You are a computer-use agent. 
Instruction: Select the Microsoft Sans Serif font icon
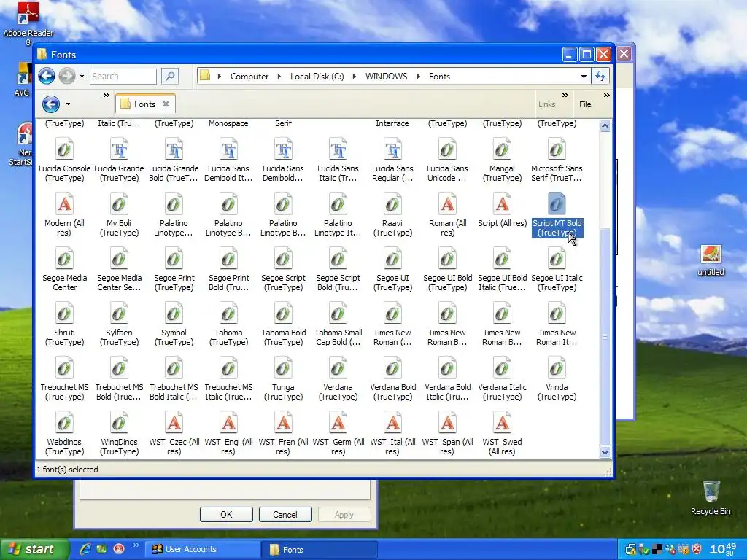pyautogui.click(x=557, y=149)
